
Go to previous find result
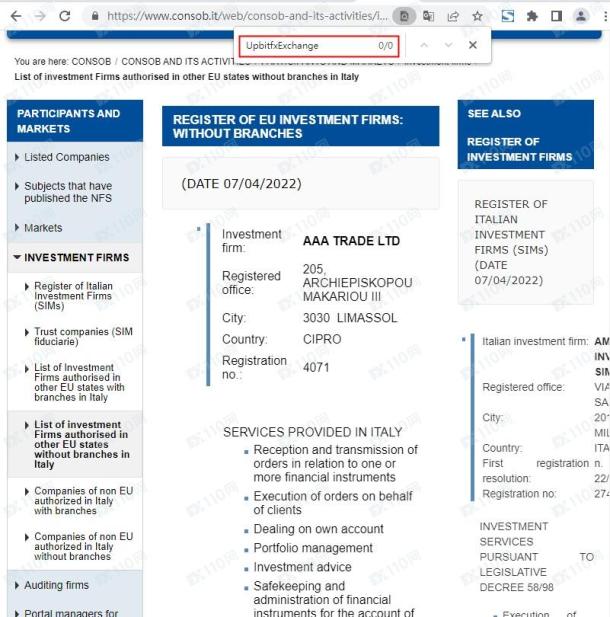tap(424, 45)
